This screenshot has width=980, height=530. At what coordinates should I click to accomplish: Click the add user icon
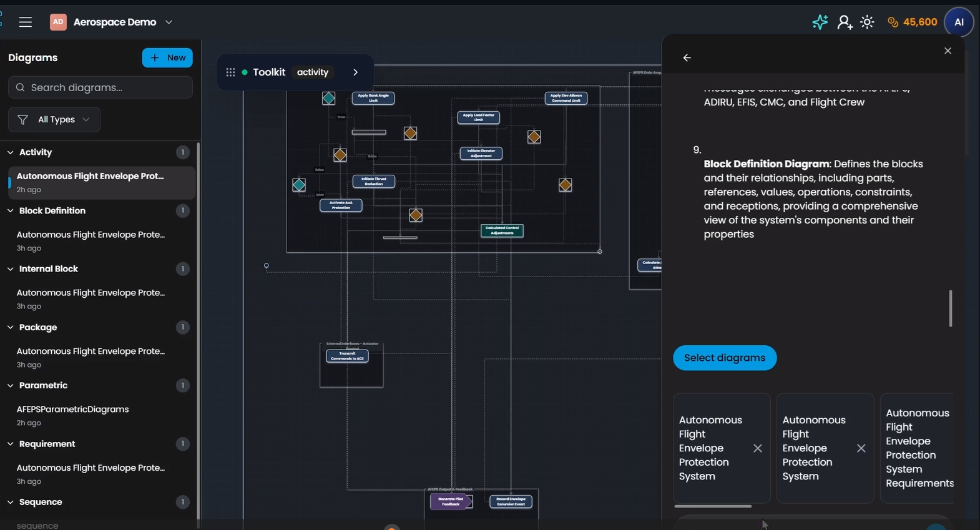tap(845, 22)
